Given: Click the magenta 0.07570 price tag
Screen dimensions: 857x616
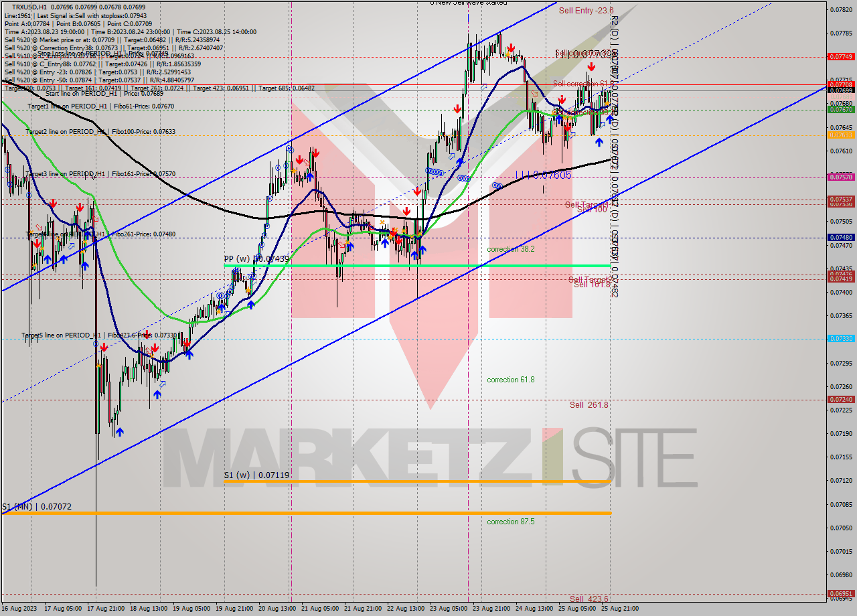Looking at the screenshot, I should coord(841,177).
